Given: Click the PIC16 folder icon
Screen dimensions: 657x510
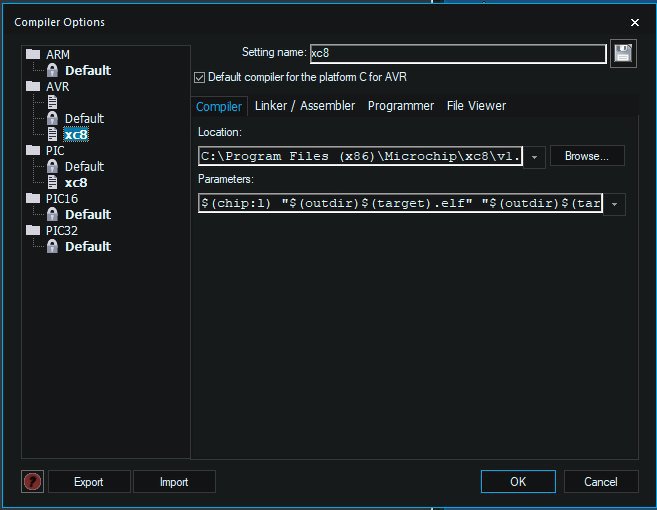Looking at the screenshot, I should coord(33,198).
